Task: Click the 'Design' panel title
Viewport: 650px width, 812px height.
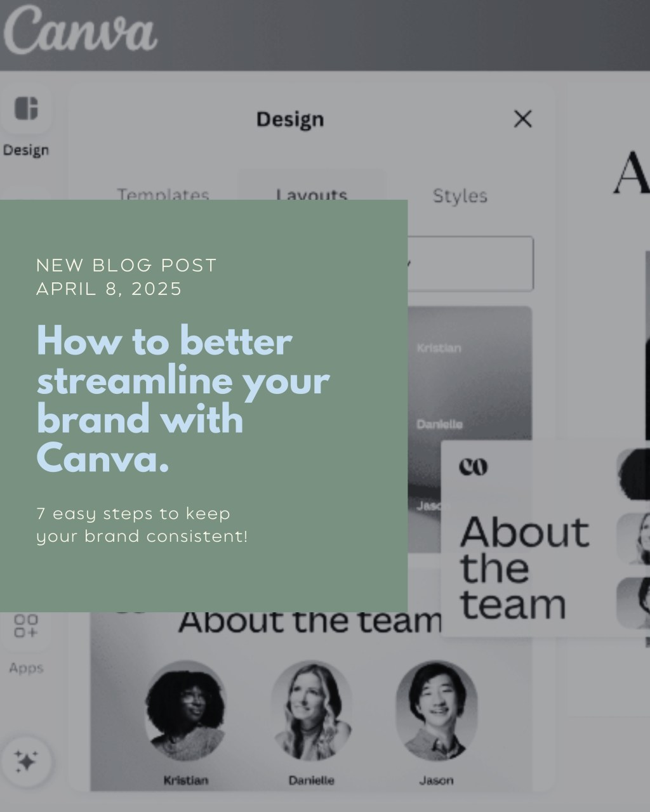Action: tap(290, 119)
